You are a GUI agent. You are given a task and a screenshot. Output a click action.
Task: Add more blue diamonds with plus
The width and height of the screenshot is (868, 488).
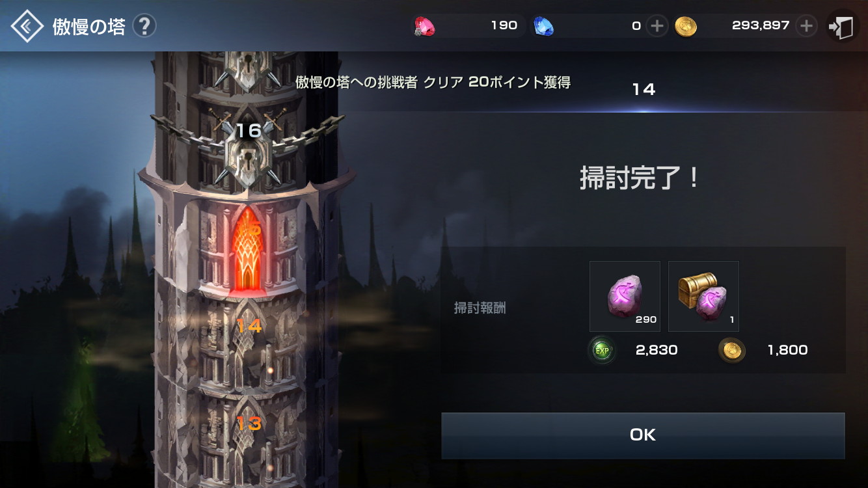click(657, 26)
